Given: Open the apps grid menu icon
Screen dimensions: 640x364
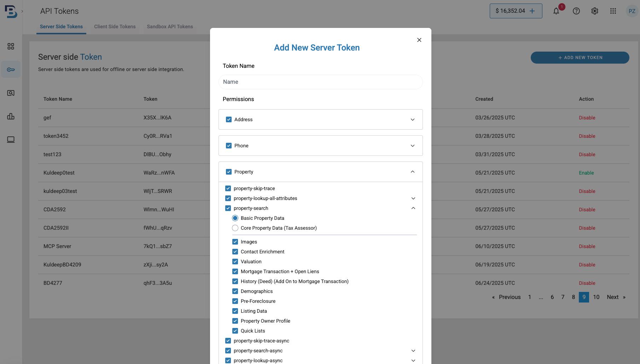Looking at the screenshot, I should pos(613,11).
